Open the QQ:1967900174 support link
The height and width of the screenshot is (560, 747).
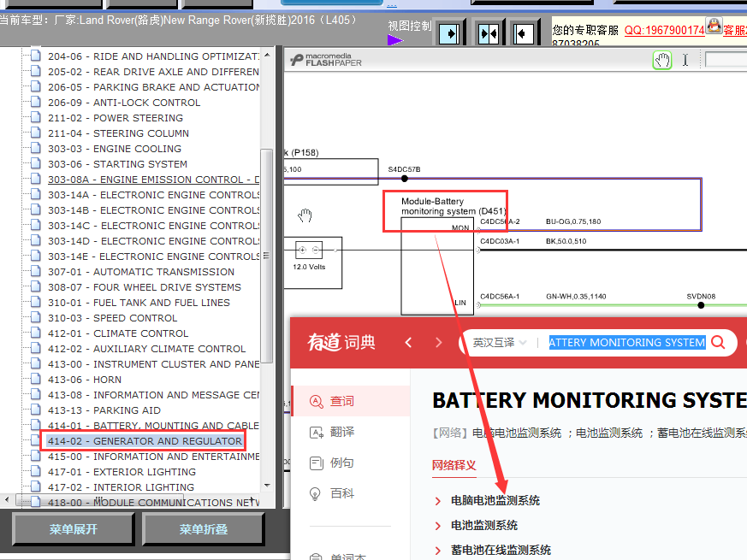click(664, 31)
